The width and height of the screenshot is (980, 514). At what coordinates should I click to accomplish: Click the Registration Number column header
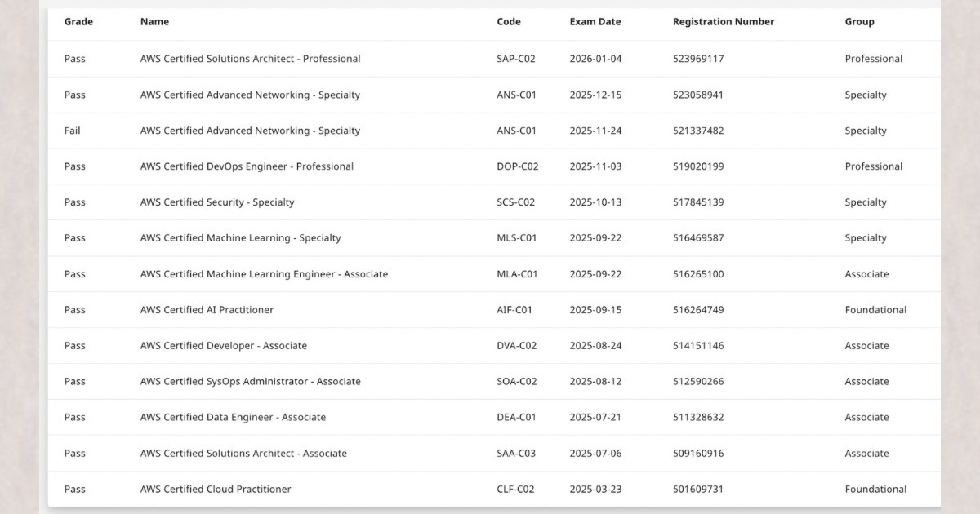coord(723,22)
